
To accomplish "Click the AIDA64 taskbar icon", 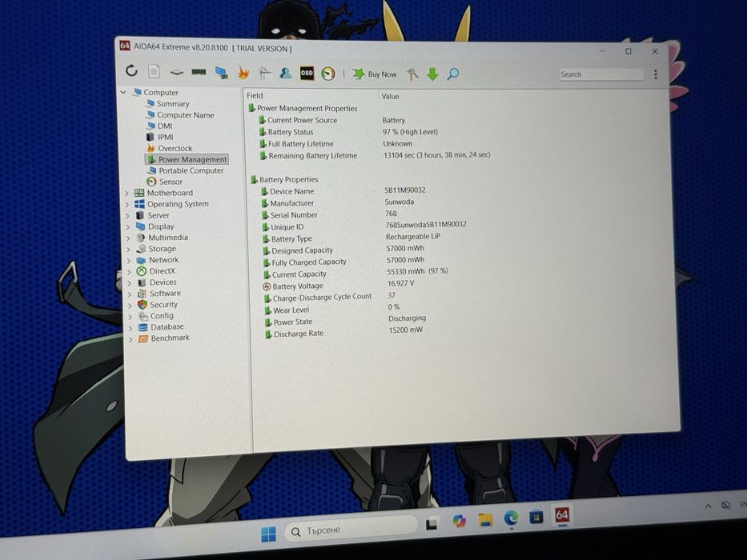I will tap(562, 514).
